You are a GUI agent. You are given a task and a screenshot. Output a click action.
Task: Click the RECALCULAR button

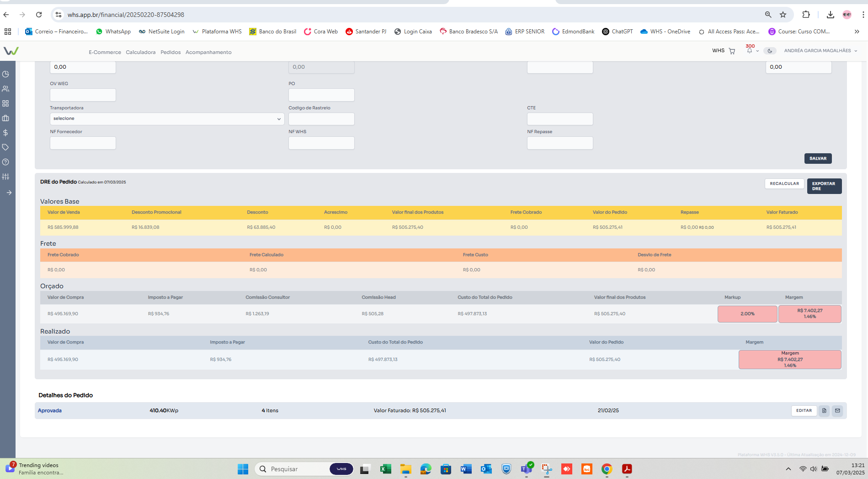point(784,183)
